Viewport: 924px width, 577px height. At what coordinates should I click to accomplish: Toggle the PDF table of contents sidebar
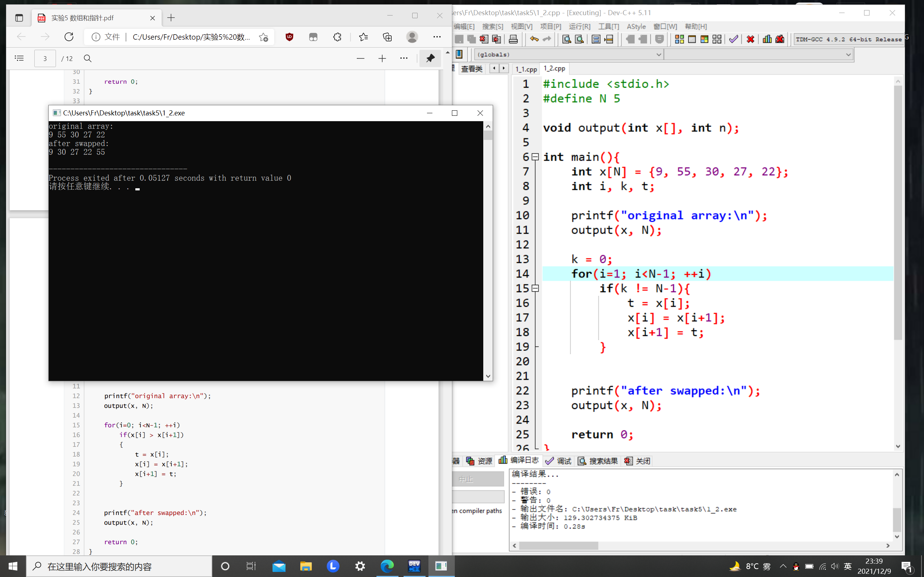(x=19, y=58)
